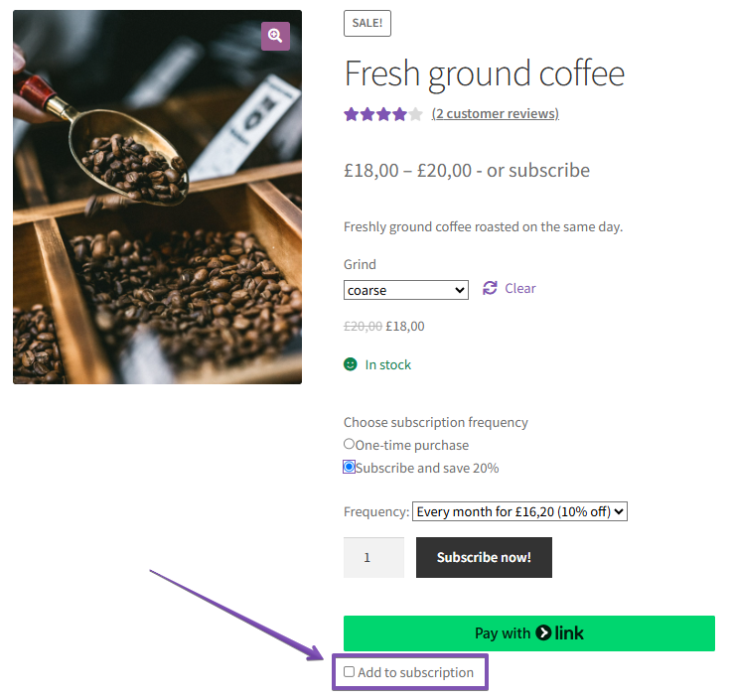This screenshot has height=700, width=732.
Task: Open the 2 customer reviews link
Action: coord(495,114)
